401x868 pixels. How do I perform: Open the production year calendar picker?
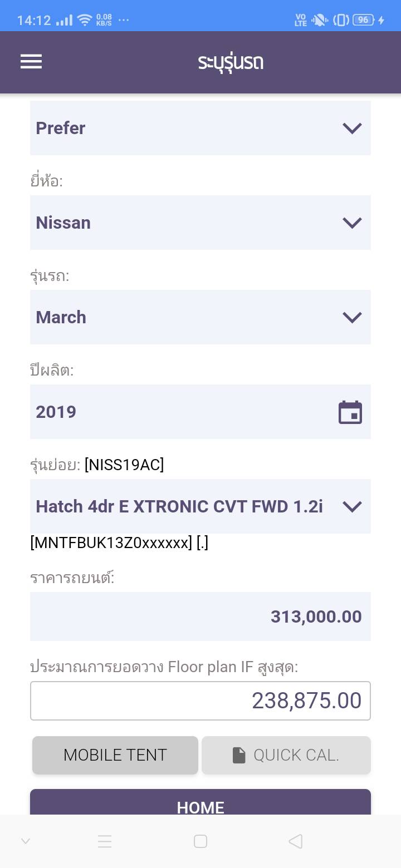350,412
